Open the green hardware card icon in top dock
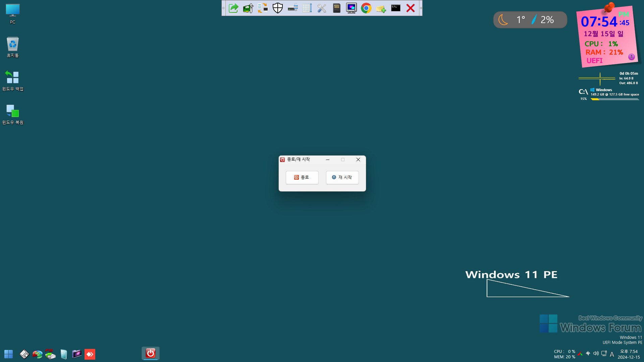This screenshot has width=644, height=362. (x=248, y=8)
